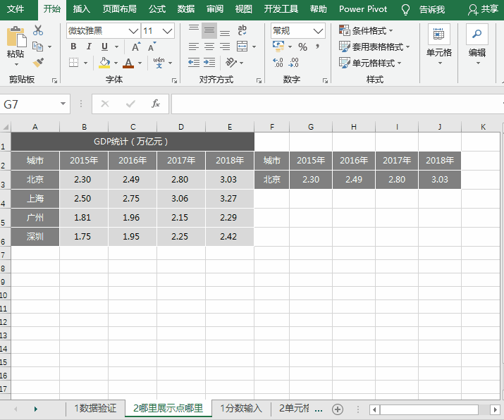Open the 编辑 editing group
504x420 pixels.
(477, 45)
